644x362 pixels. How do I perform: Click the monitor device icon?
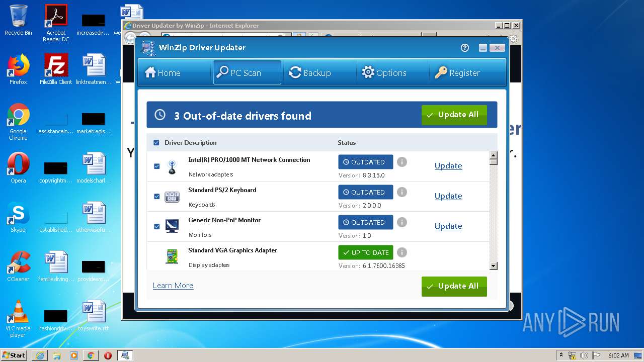tap(172, 226)
